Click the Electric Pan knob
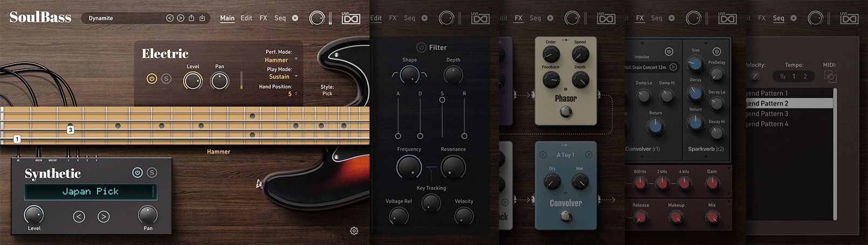The width and height of the screenshot is (868, 245). 220,81
